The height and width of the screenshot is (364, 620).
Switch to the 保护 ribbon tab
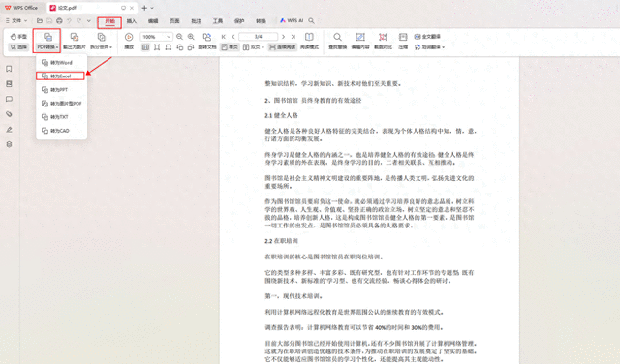tap(239, 21)
